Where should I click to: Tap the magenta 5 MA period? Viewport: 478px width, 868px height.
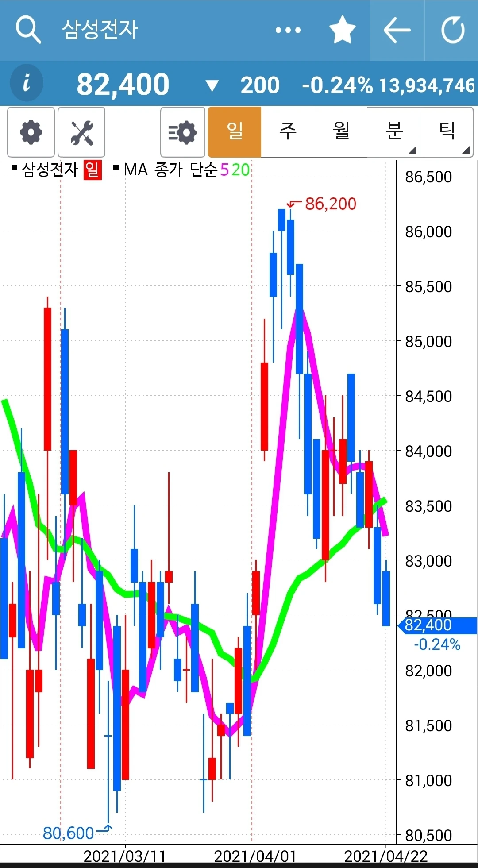point(224,170)
